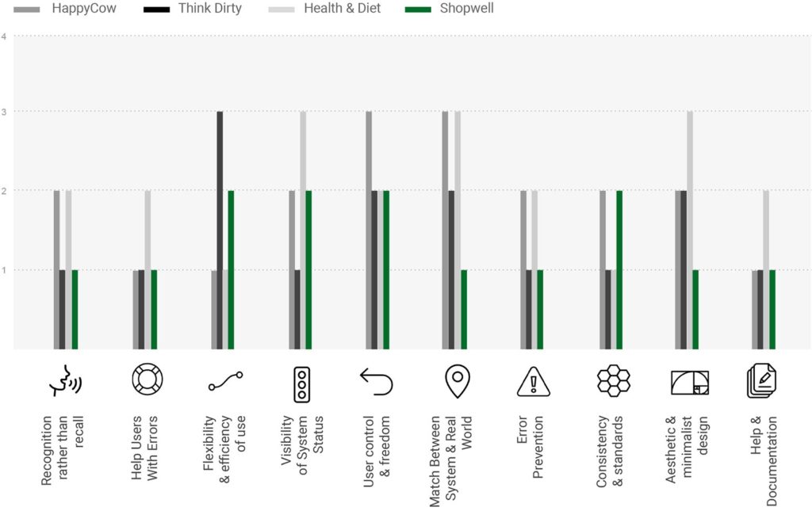This screenshot has height=511, width=812.
Task: Select the map pin Real World icon
Action: (x=456, y=381)
